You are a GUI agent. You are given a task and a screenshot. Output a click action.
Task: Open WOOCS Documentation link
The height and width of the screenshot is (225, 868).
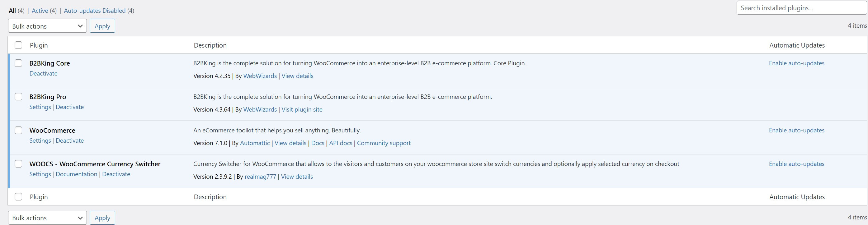click(77, 174)
